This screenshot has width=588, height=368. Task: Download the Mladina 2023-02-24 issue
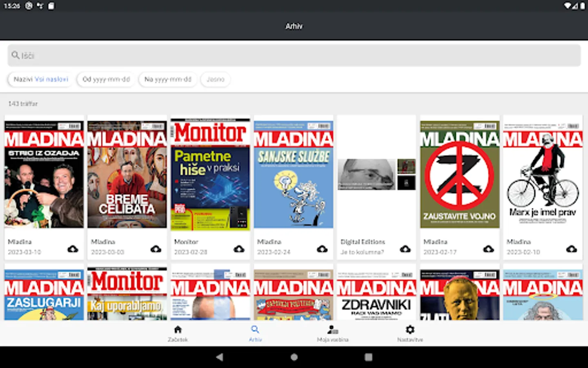pyautogui.click(x=322, y=249)
